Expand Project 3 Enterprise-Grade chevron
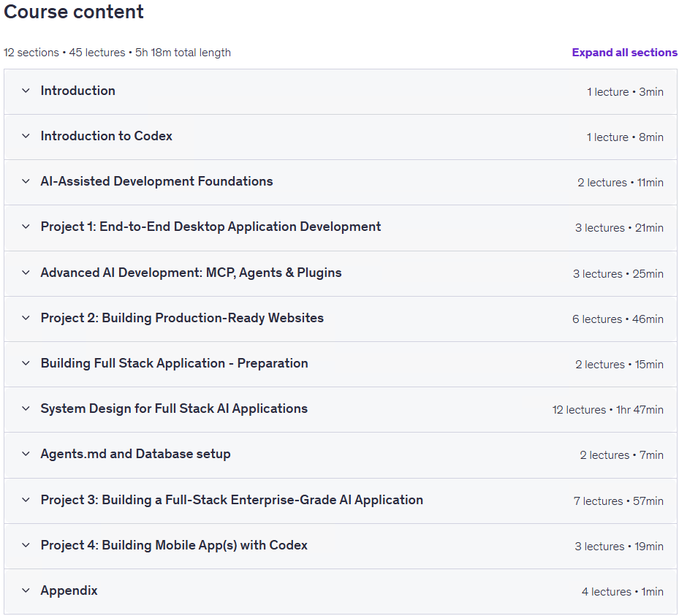The width and height of the screenshot is (679, 616). point(26,500)
